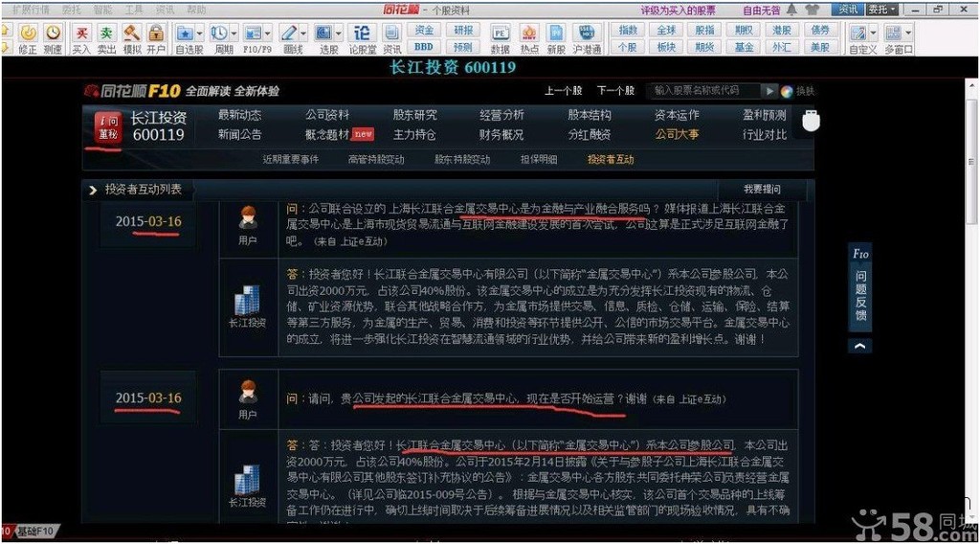Click the 问董秘 red icon beside 长江投资
The image size is (980, 544).
pos(108,127)
